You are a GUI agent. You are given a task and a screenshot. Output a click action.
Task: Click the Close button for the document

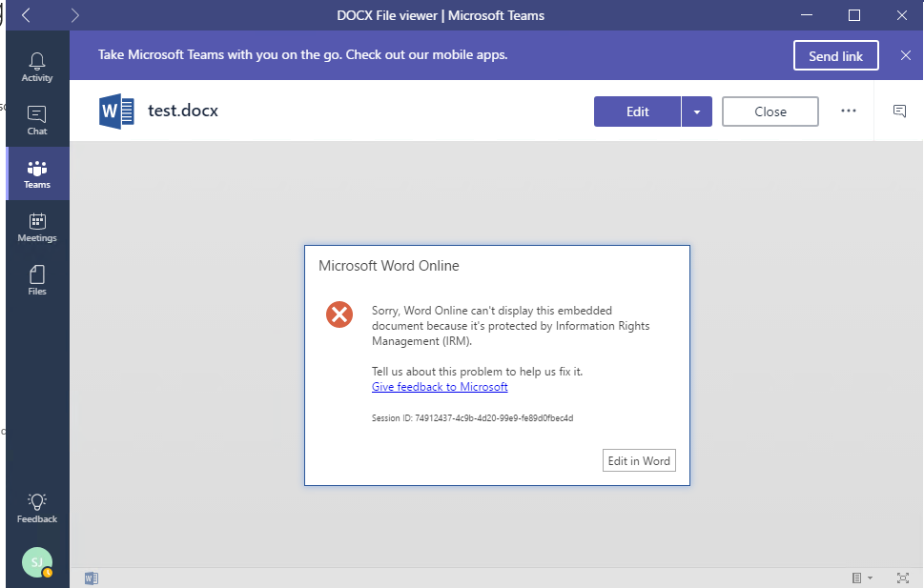770,112
